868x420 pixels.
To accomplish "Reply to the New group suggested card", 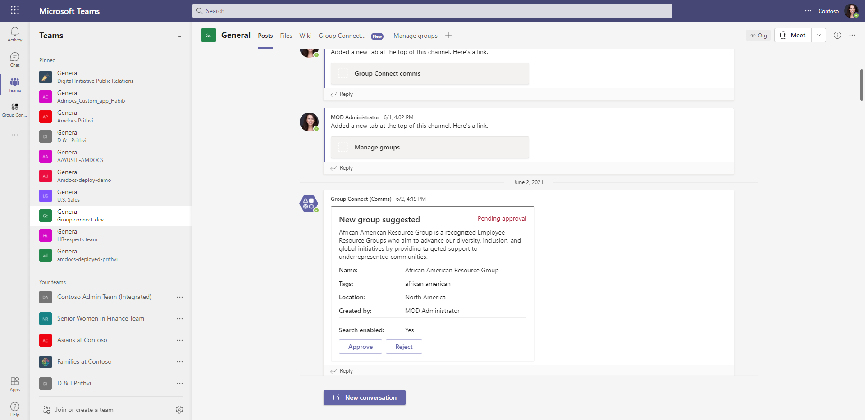I will [x=342, y=371].
